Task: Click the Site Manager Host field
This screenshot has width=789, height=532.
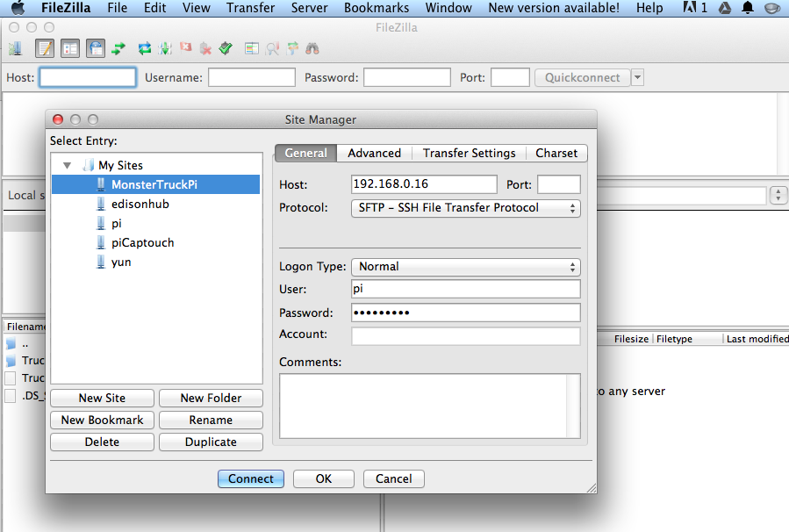Action: 424,184
